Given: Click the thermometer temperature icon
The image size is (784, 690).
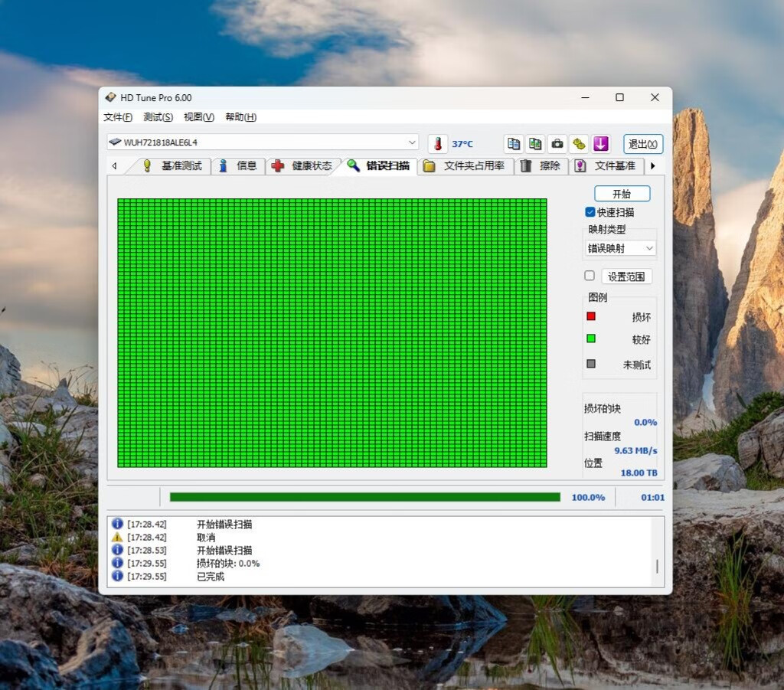Looking at the screenshot, I should pyautogui.click(x=437, y=144).
